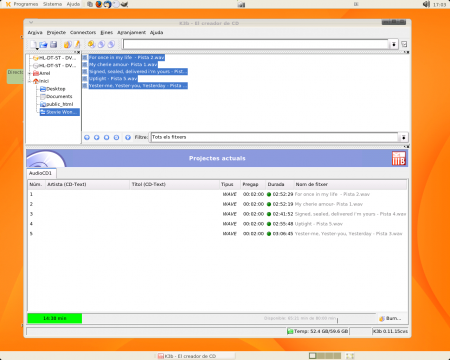Screen dimensions: 450x360
Task: Click the pencil disc erase toolbar icon
Action: pyautogui.click(x=77, y=44)
